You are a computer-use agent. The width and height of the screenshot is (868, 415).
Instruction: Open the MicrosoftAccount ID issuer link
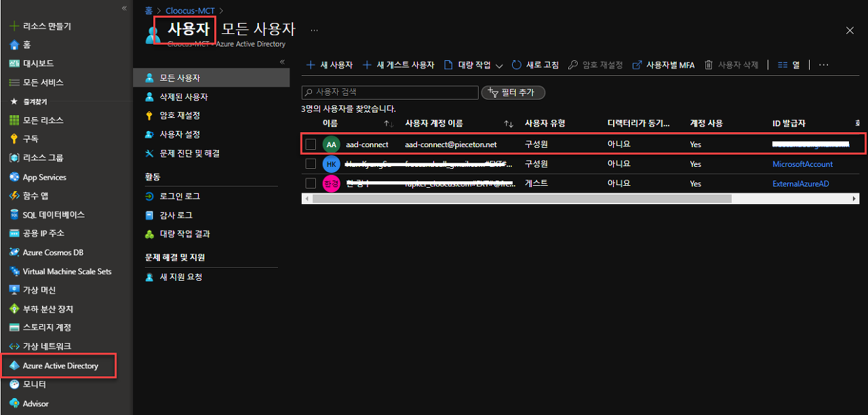tap(803, 164)
